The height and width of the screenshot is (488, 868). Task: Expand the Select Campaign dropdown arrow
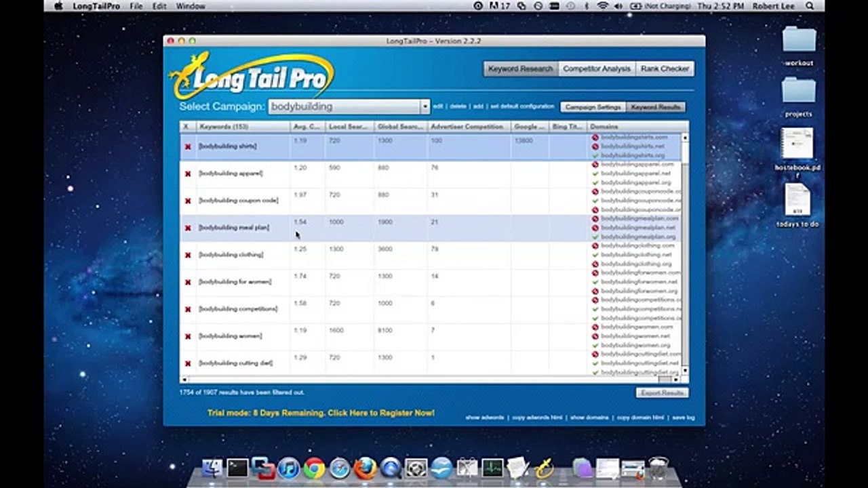tap(425, 107)
